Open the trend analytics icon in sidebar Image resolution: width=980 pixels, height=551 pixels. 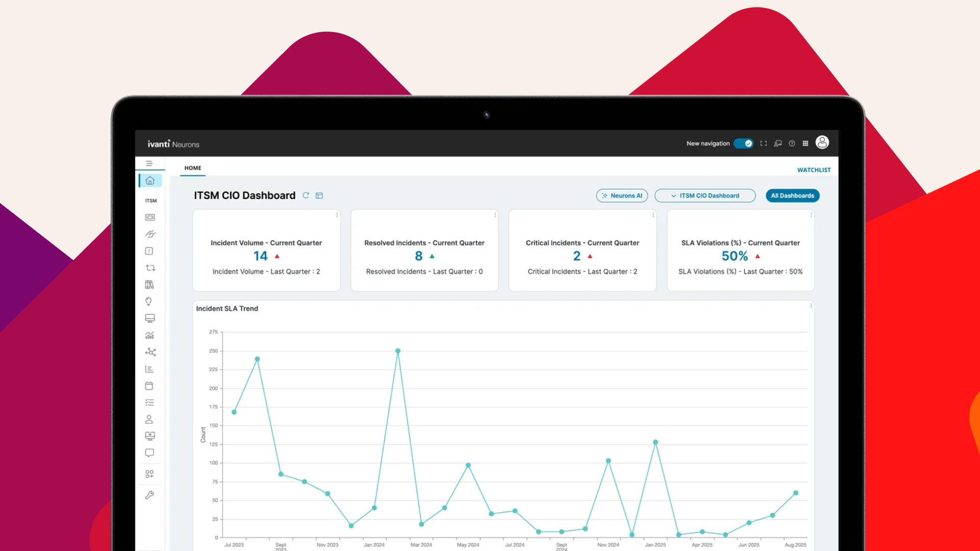point(150,335)
